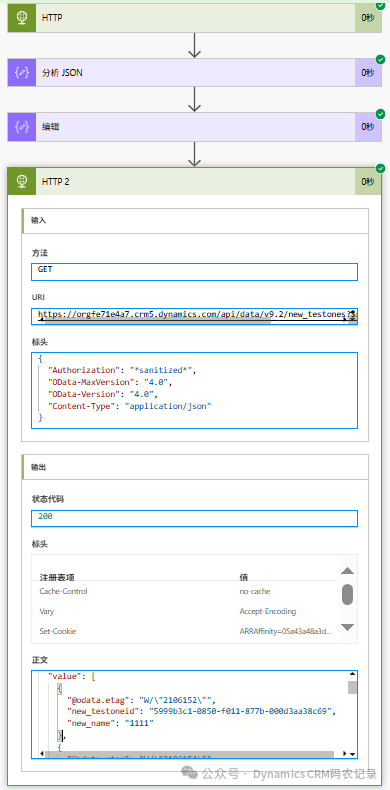Click the 输入 section header
The width and height of the screenshot is (390, 790).
pyautogui.click(x=195, y=220)
